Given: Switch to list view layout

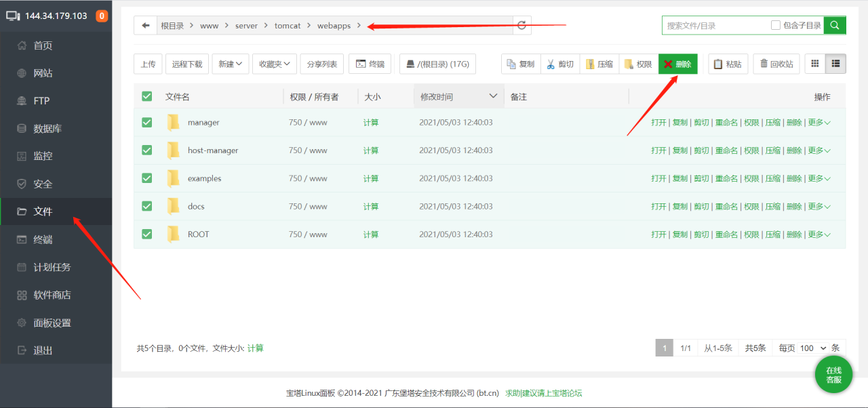Looking at the screenshot, I should click(x=835, y=64).
